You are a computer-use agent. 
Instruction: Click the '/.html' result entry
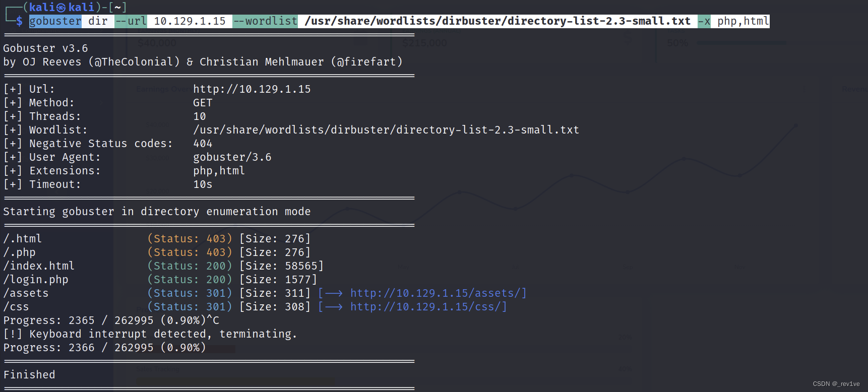23,239
